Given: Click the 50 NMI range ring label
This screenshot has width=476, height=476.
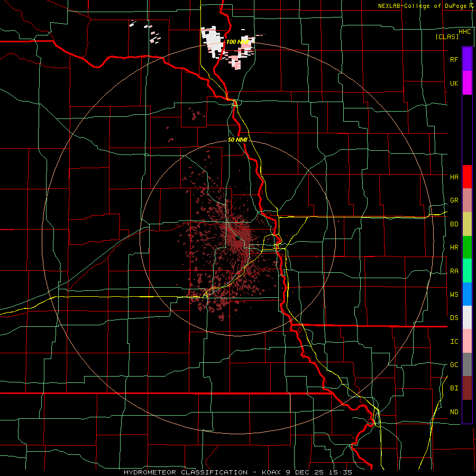Looking at the screenshot, I should coord(237,140).
